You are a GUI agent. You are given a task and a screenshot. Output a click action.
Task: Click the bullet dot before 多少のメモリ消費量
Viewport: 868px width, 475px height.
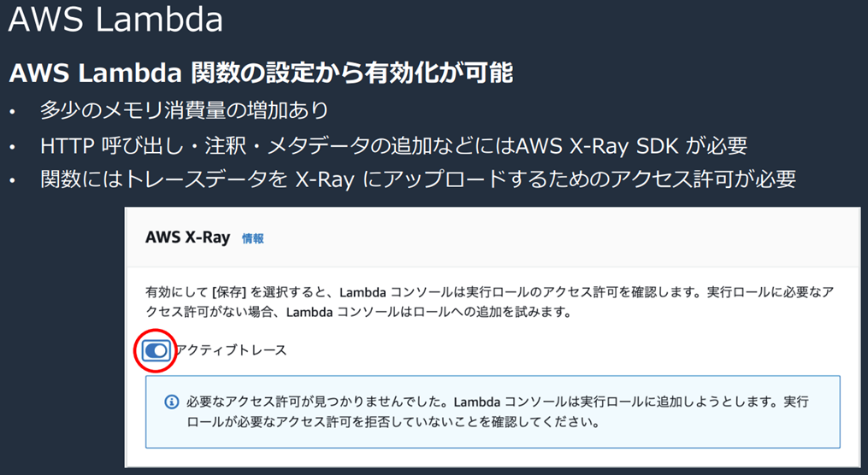tap(12, 112)
